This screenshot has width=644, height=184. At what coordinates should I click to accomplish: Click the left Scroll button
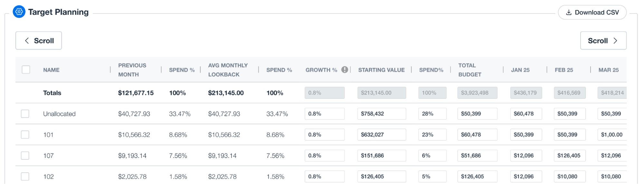[39, 41]
